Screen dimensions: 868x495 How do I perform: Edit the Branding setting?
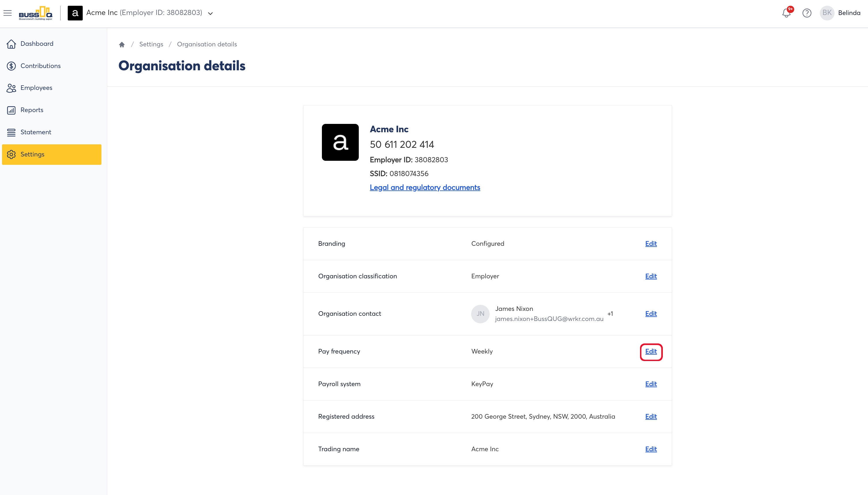pos(651,244)
